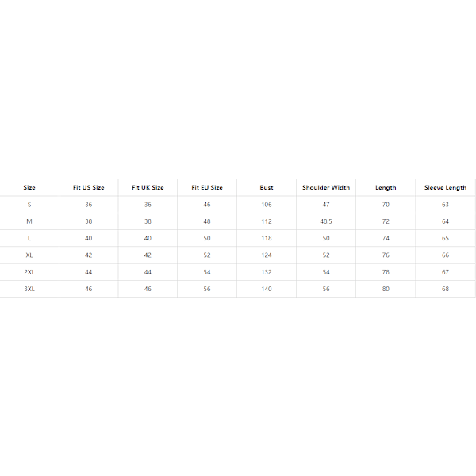Screen dimensions: 476x476
Task: Click the Fit UK Size header
Action: point(148,188)
